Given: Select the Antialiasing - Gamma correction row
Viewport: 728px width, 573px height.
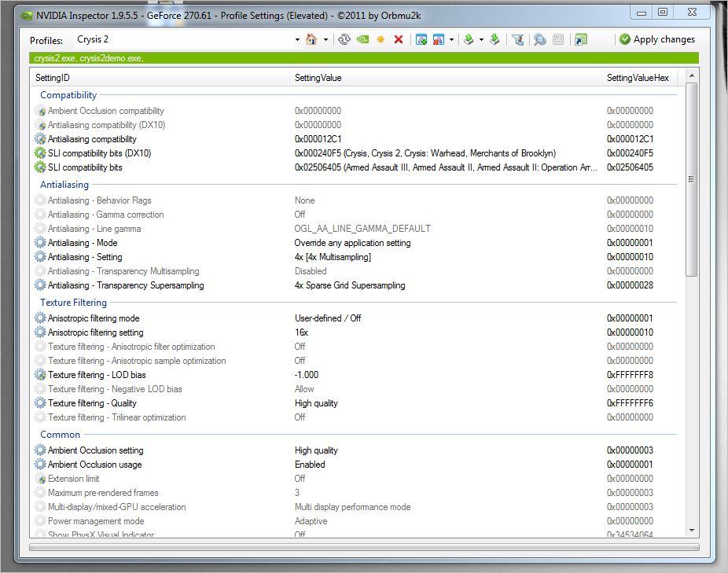Looking at the screenshot, I should tap(355, 215).
